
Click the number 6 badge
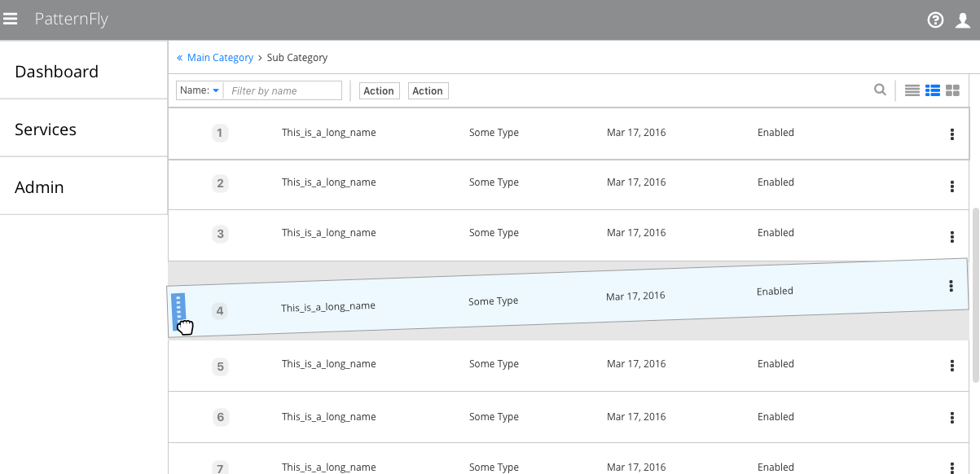[x=220, y=418]
